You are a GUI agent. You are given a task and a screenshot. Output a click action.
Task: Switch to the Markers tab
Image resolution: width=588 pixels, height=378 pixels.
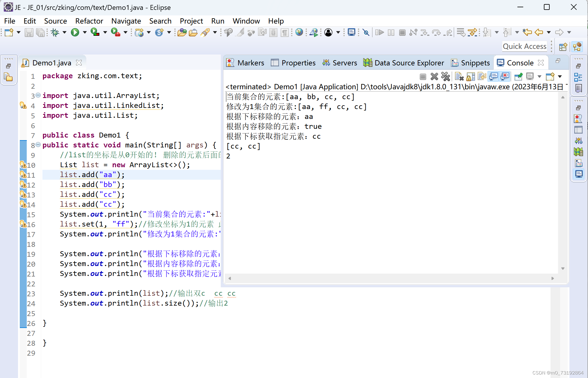coord(245,63)
